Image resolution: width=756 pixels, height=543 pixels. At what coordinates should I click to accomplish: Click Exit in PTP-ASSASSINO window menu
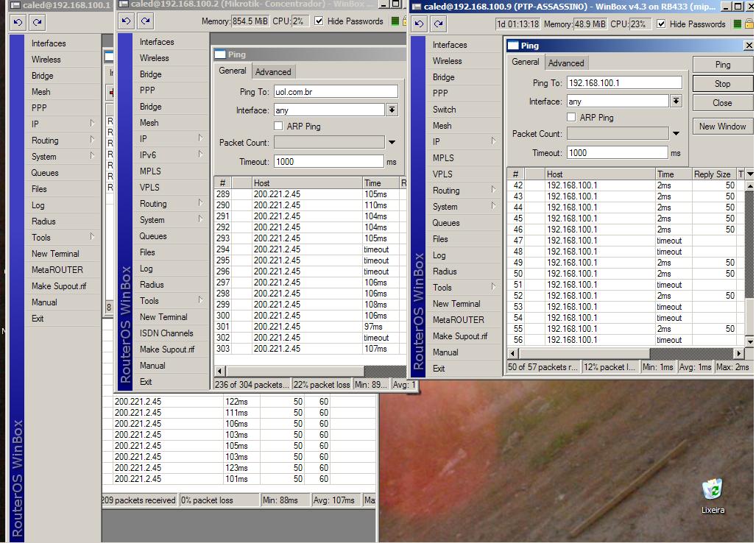(439, 368)
